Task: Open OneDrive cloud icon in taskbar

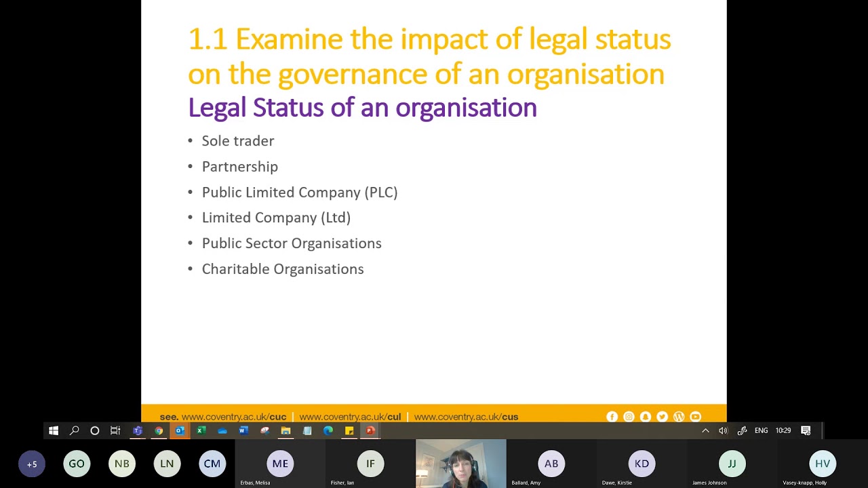Action: 222,430
